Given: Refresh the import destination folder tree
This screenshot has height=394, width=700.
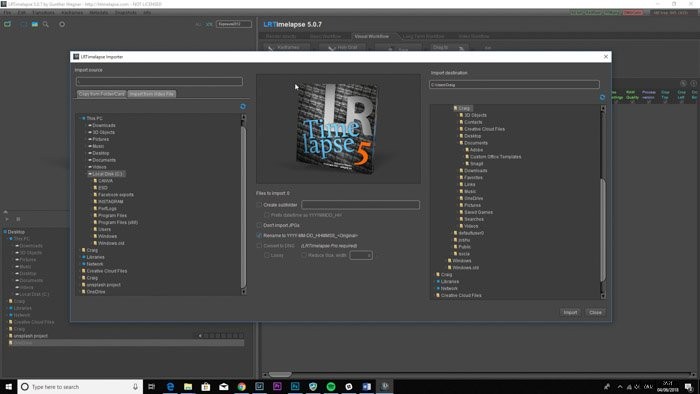Looking at the screenshot, I should pyautogui.click(x=602, y=97).
